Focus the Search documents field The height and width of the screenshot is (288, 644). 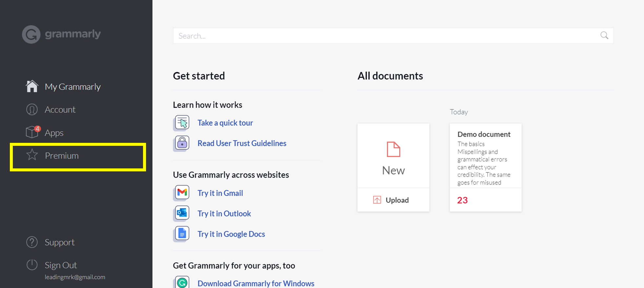click(393, 36)
